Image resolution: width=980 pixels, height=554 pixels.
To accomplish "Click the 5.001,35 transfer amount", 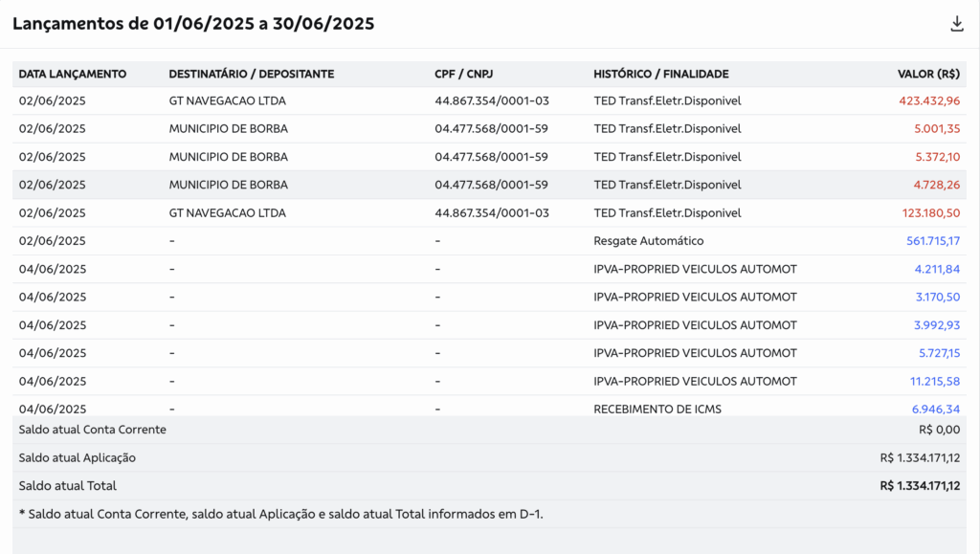I will click(x=937, y=128).
